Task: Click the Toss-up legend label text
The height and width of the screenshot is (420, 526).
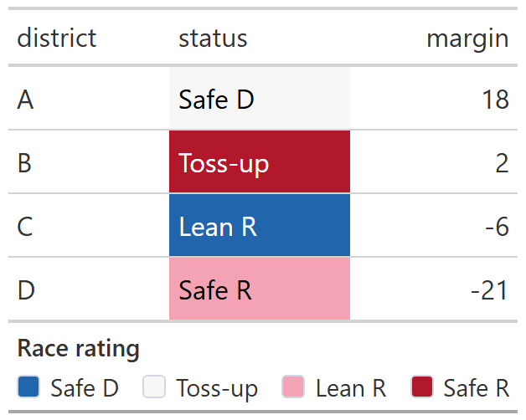Action: tap(217, 388)
